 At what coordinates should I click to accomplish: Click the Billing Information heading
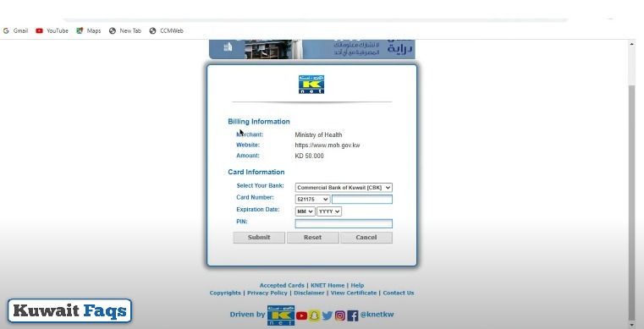(x=259, y=122)
